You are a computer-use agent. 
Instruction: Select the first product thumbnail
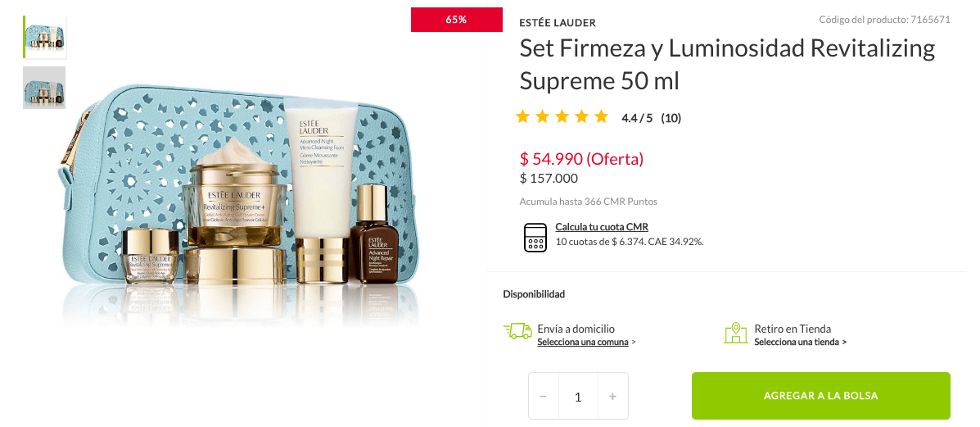45,38
